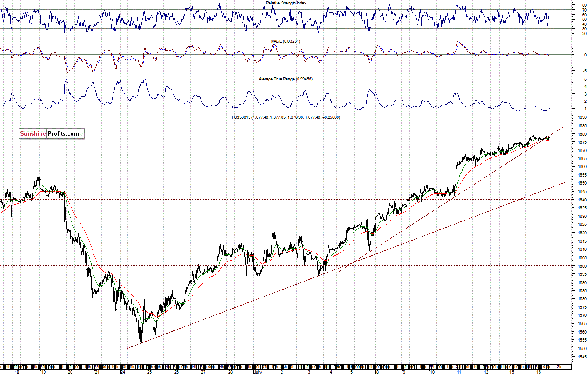Click the 28 date label on time axis
This screenshot has height=374, width=588.
tap(230, 371)
